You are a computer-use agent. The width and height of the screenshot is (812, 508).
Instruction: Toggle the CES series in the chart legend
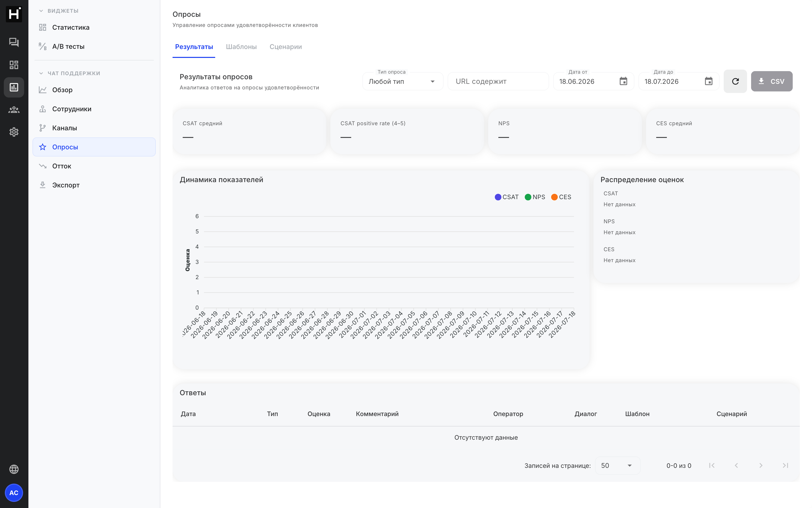pyautogui.click(x=561, y=197)
